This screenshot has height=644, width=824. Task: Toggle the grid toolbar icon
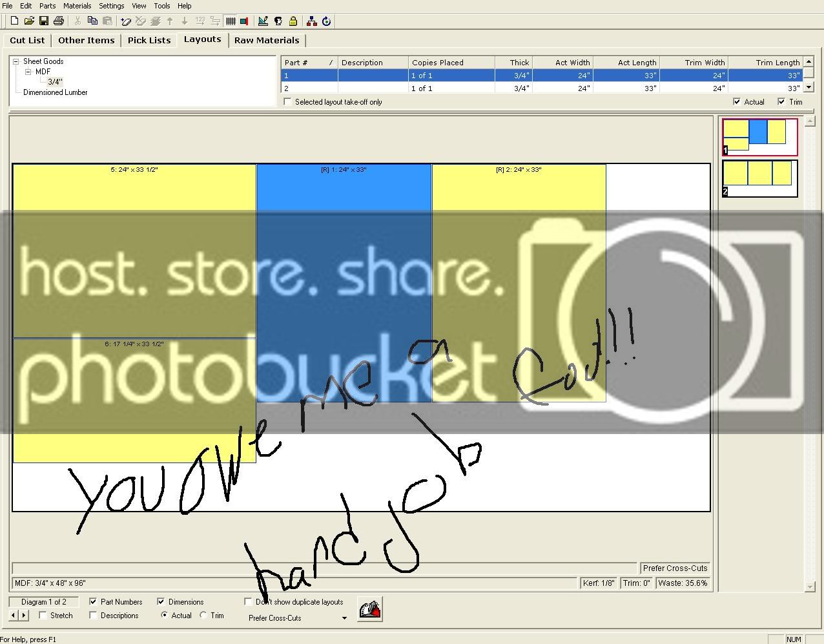(231, 21)
